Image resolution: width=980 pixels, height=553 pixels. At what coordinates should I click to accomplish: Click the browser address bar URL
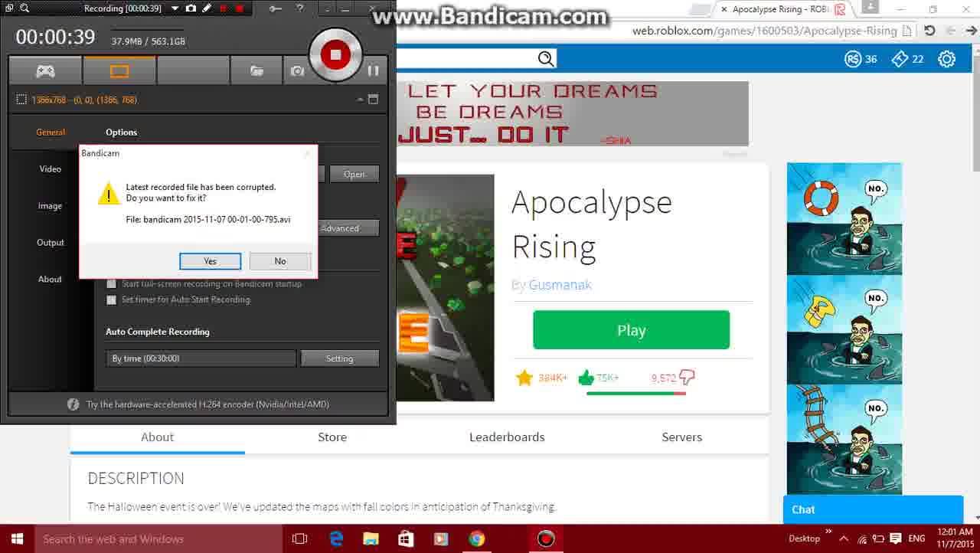pos(764,31)
